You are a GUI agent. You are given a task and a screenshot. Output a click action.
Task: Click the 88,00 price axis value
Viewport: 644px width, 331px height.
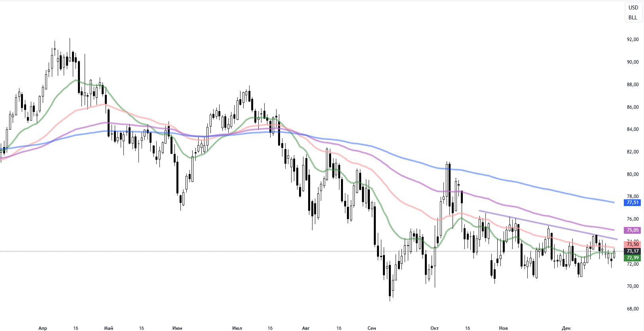tap(633, 85)
